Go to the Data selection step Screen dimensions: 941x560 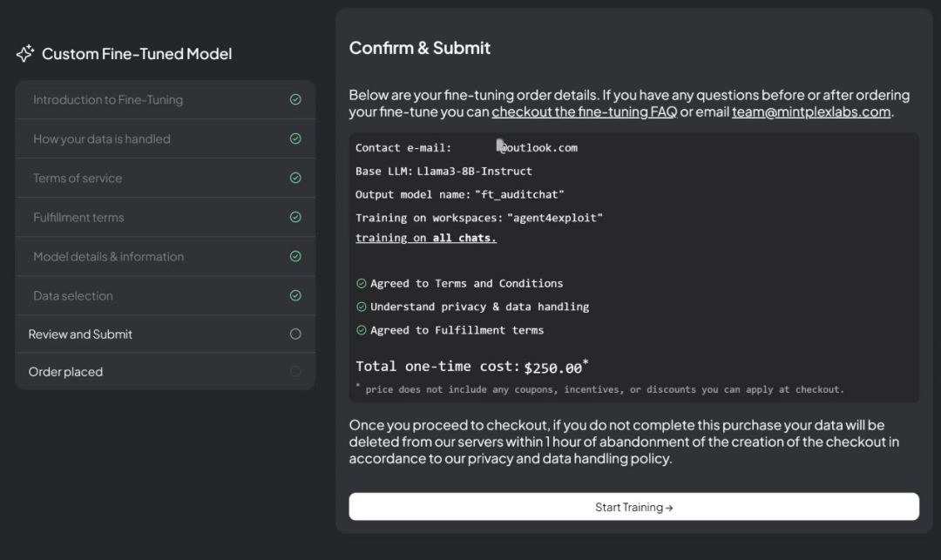73,296
